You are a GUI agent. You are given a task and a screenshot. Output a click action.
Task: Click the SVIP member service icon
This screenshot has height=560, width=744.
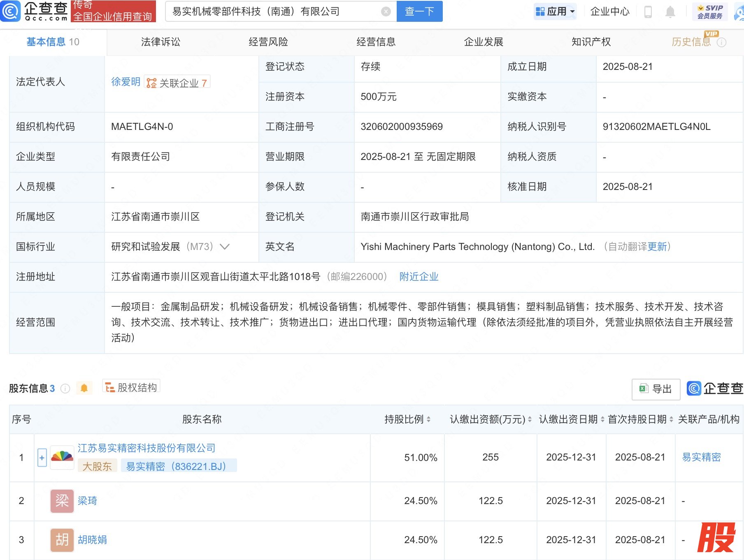[710, 12]
